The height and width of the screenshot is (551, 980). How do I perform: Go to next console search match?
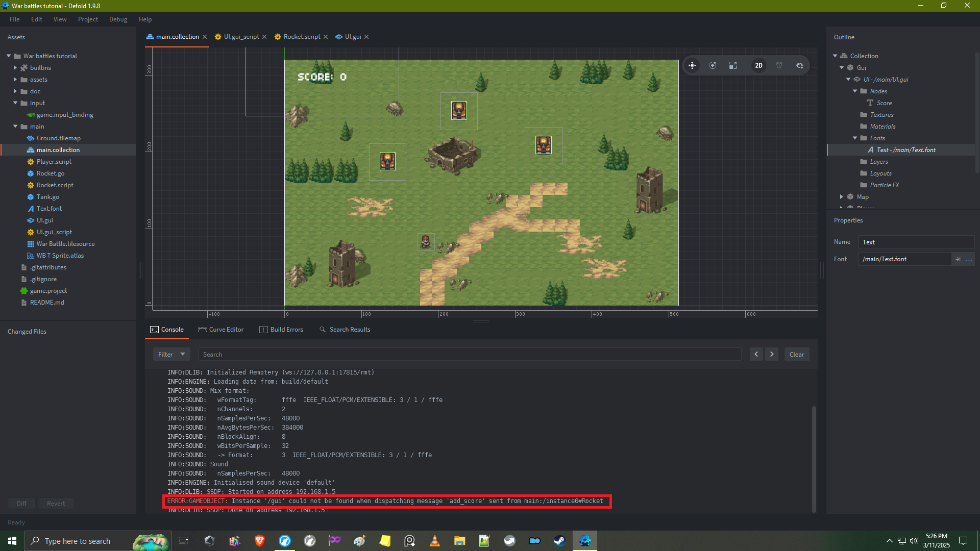pos(772,354)
